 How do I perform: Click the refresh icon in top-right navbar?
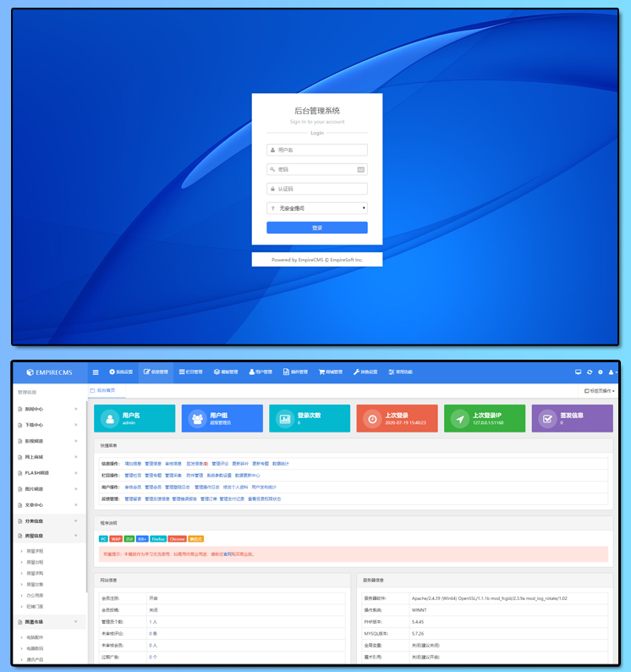pos(590,372)
